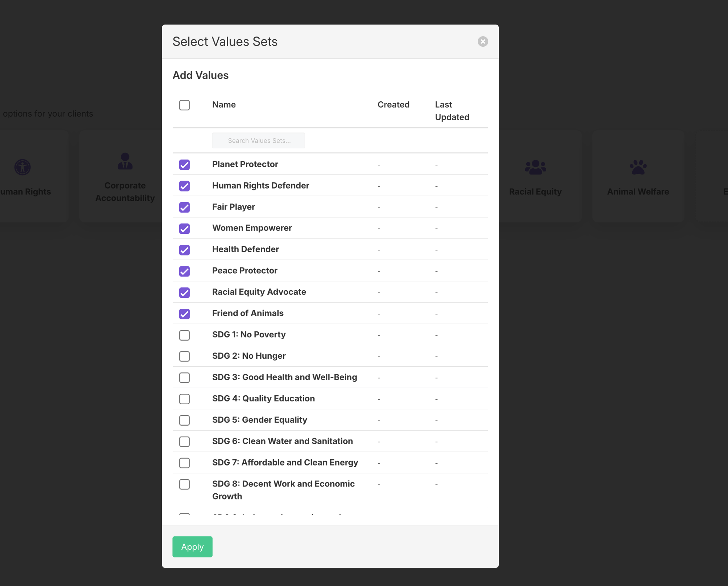
Task: Focus the Search Values Sets field
Action: [259, 140]
